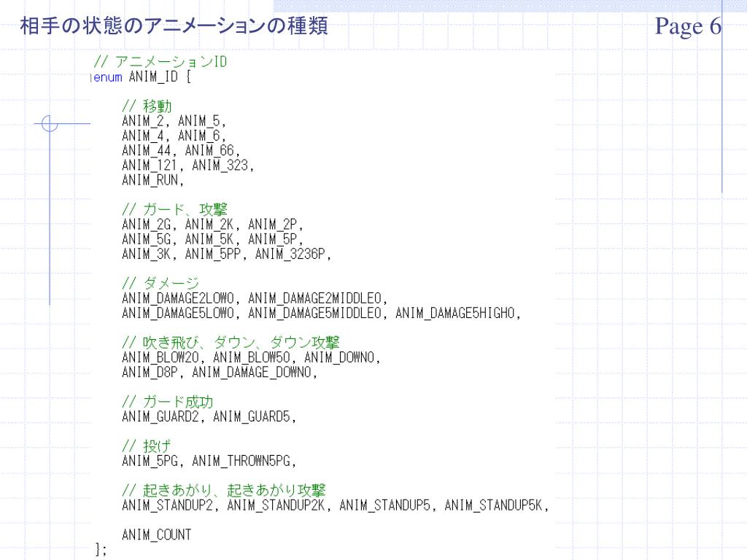Click 'ANIM_D8P' identifier

click(x=150, y=373)
